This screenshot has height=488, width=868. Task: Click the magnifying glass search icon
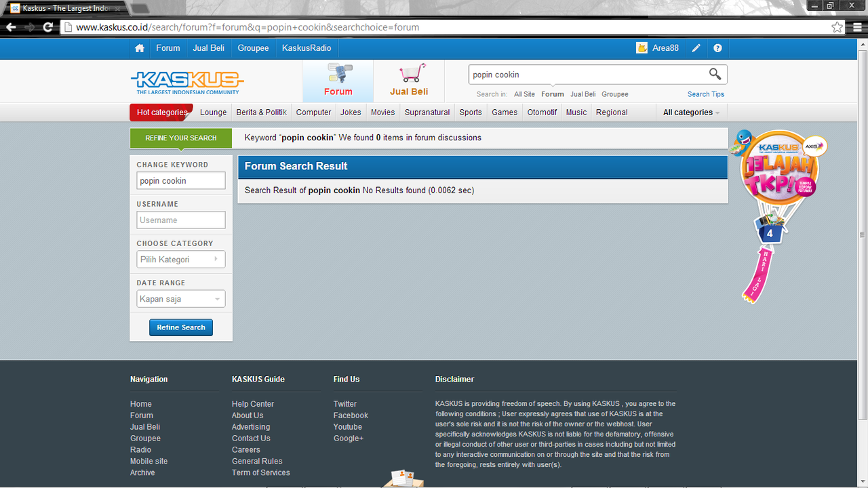[x=715, y=74]
